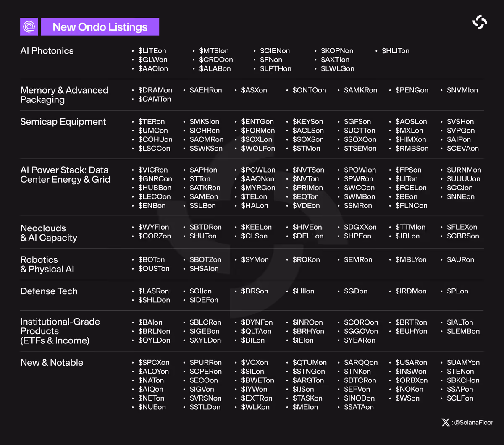
Task: Click the $CLFon ticker
Action: click(x=460, y=398)
